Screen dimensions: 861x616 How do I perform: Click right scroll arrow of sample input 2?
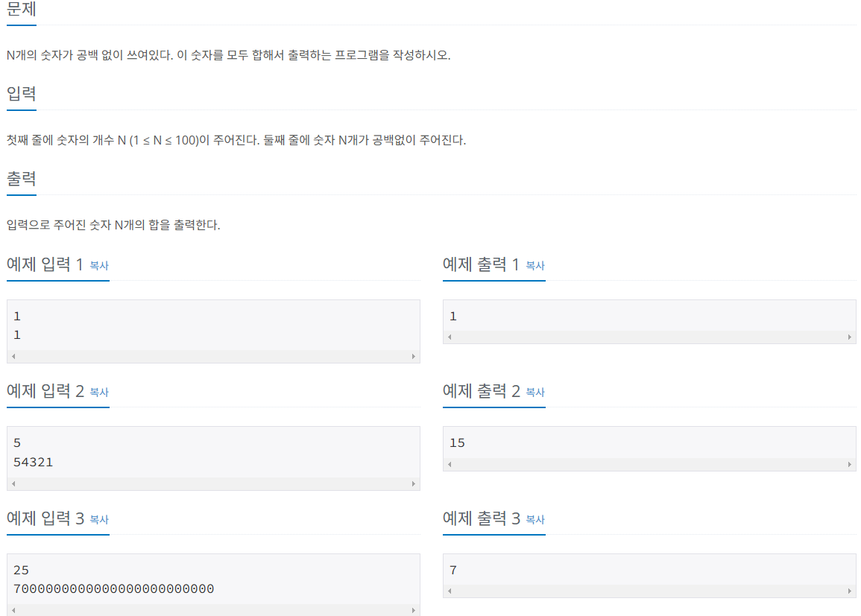pyautogui.click(x=414, y=484)
